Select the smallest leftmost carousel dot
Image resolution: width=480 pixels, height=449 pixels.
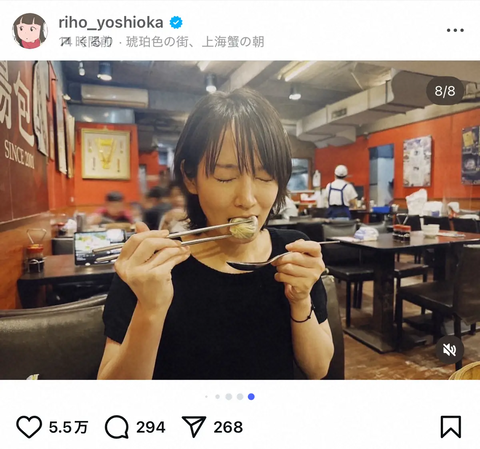point(207,397)
